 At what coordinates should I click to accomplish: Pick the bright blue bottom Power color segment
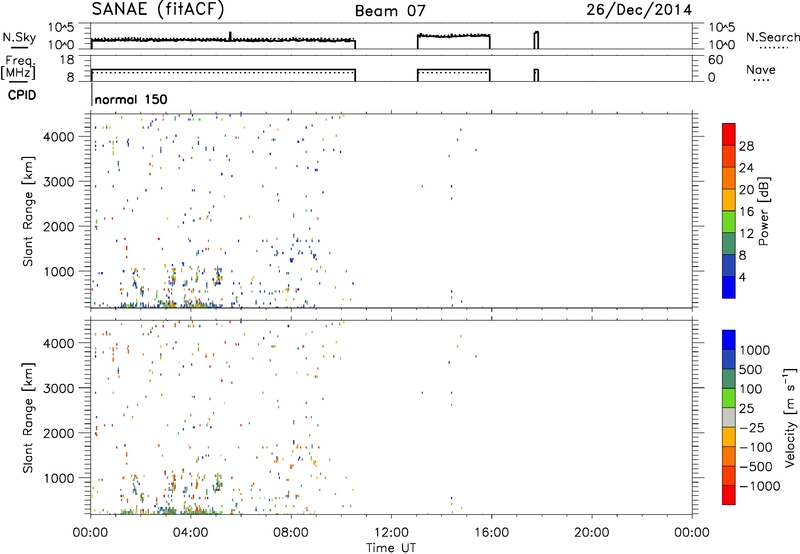pyautogui.click(x=729, y=287)
